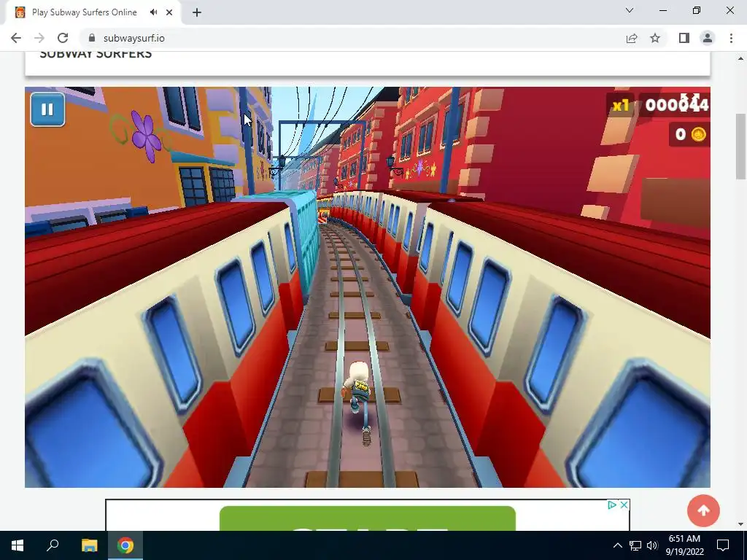Mute the tab using the speaker icon
The image size is (747, 560).
click(153, 12)
